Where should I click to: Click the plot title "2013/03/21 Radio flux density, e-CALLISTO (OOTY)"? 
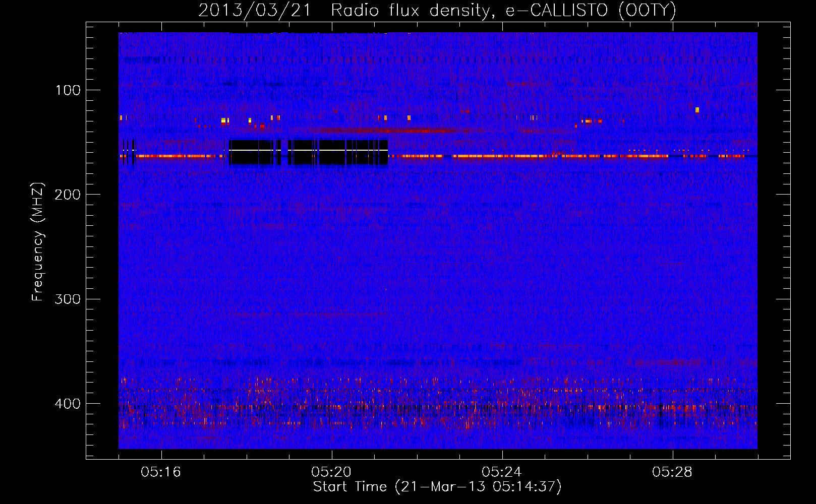(x=437, y=10)
